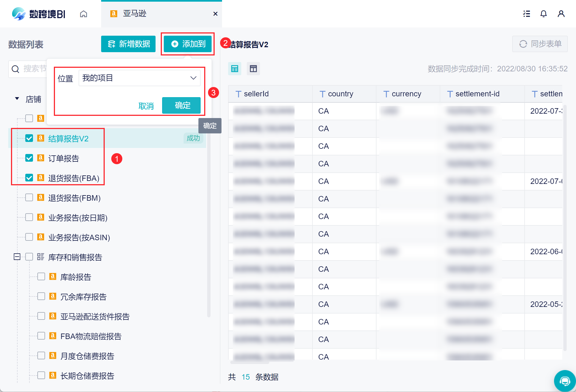Image resolution: width=576 pixels, height=392 pixels.
Task: Go to the home page icon
Action: (x=84, y=14)
